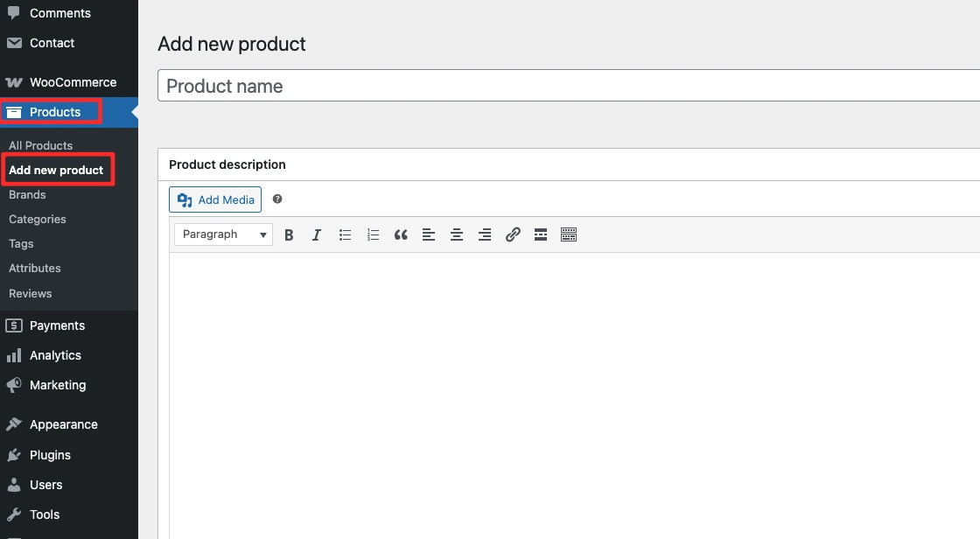Insert a numbered list
This screenshot has height=539, width=980.
tap(373, 234)
